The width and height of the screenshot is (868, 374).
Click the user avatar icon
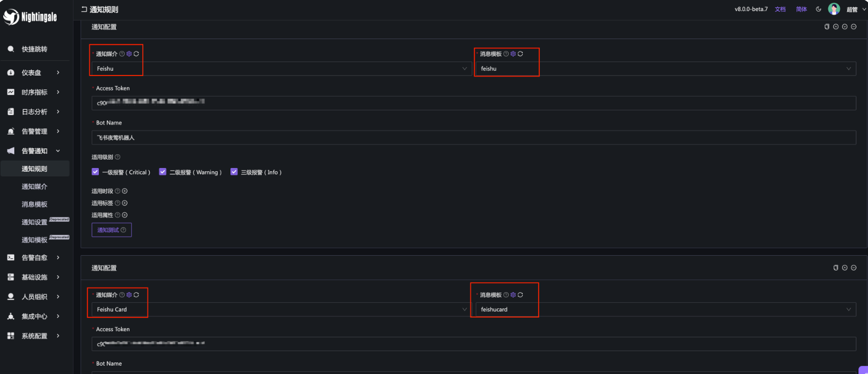(834, 9)
